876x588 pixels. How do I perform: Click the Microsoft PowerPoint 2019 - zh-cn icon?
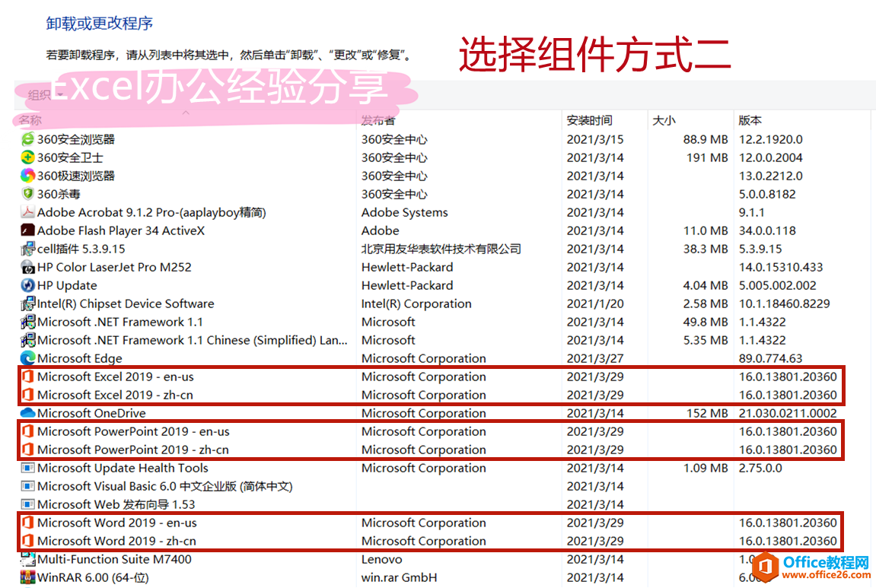(27, 450)
